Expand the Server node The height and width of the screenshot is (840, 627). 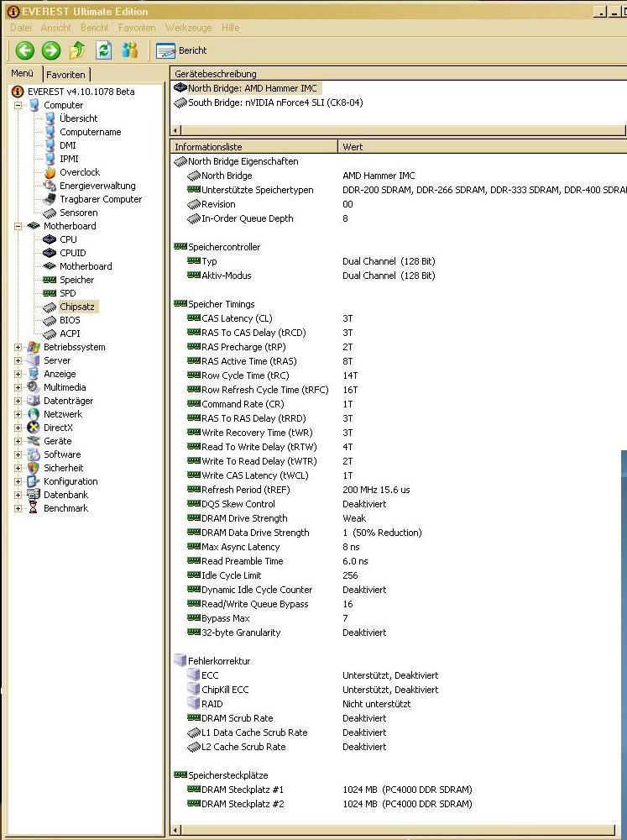(18, 360)
